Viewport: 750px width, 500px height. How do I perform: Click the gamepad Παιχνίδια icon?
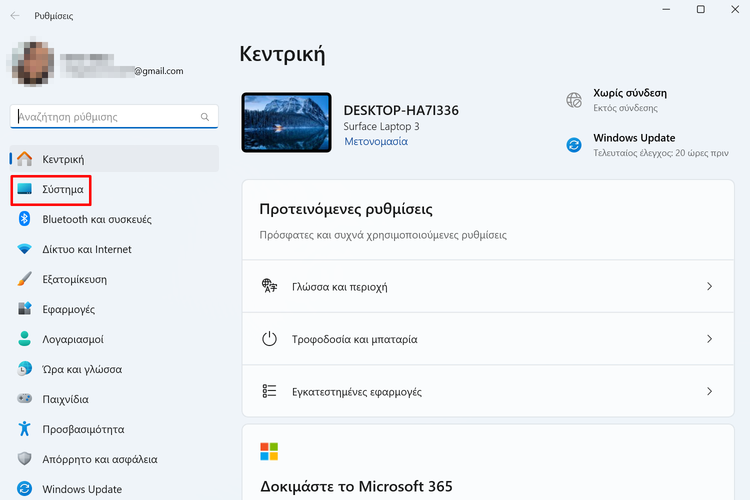coord(24,399)
